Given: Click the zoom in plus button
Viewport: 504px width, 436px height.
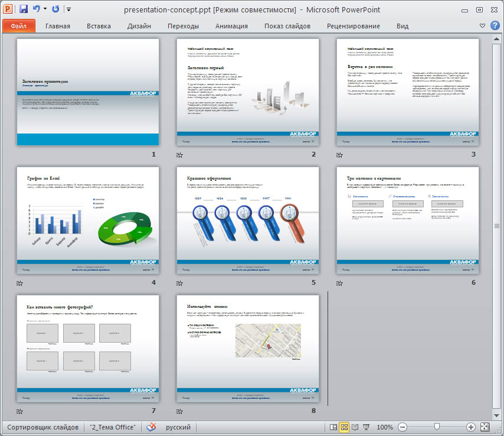Looking at the screenshot, I should pyautogui.click(x=470, y=427).
